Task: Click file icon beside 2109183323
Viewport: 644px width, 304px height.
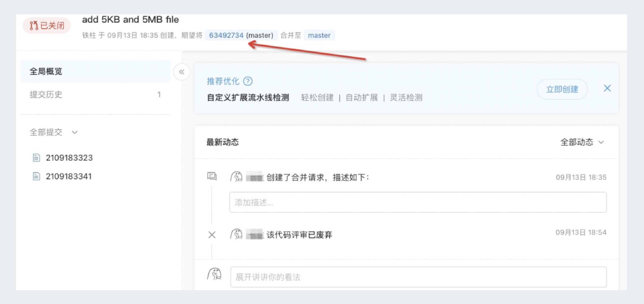Action: coord(36,158)
